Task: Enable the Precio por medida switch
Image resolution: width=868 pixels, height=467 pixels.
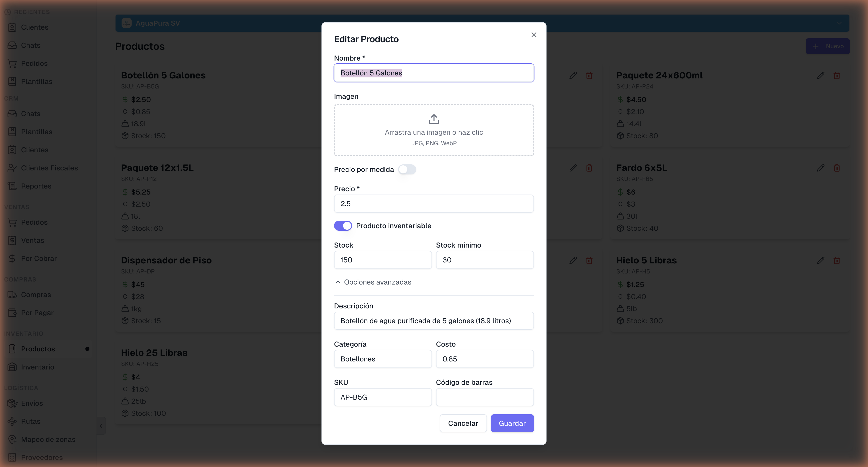Action: click(x=407, y=170)
